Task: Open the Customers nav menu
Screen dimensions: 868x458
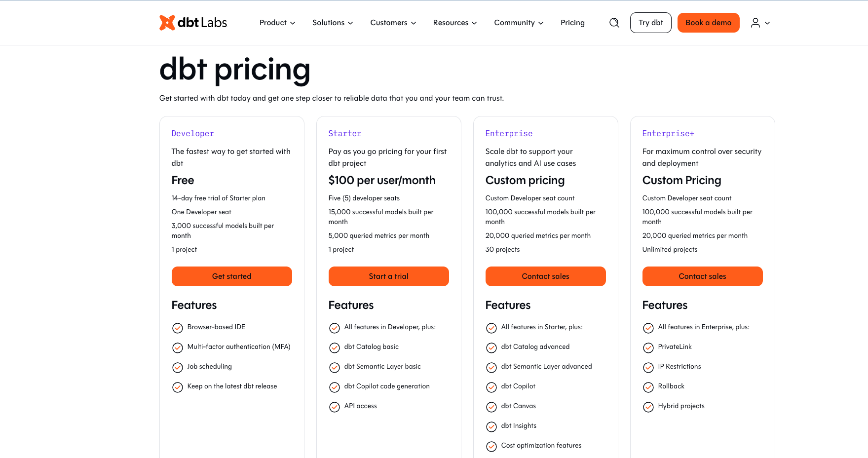Action: pyautogui.click(x=393, y=23)
